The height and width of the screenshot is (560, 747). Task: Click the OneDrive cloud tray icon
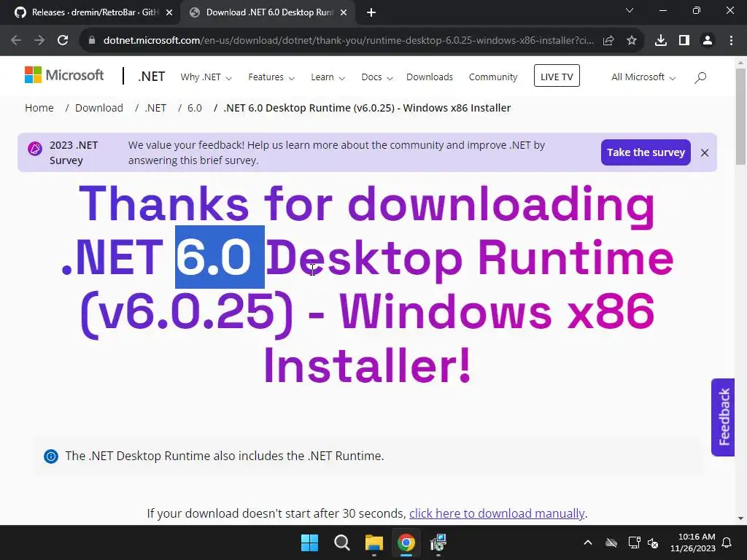tap(611, 542)
